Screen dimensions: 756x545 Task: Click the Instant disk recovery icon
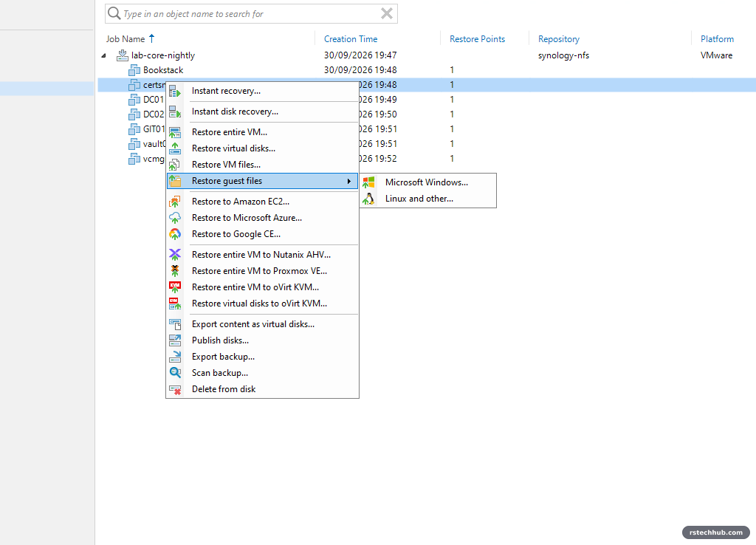[175, 112]
